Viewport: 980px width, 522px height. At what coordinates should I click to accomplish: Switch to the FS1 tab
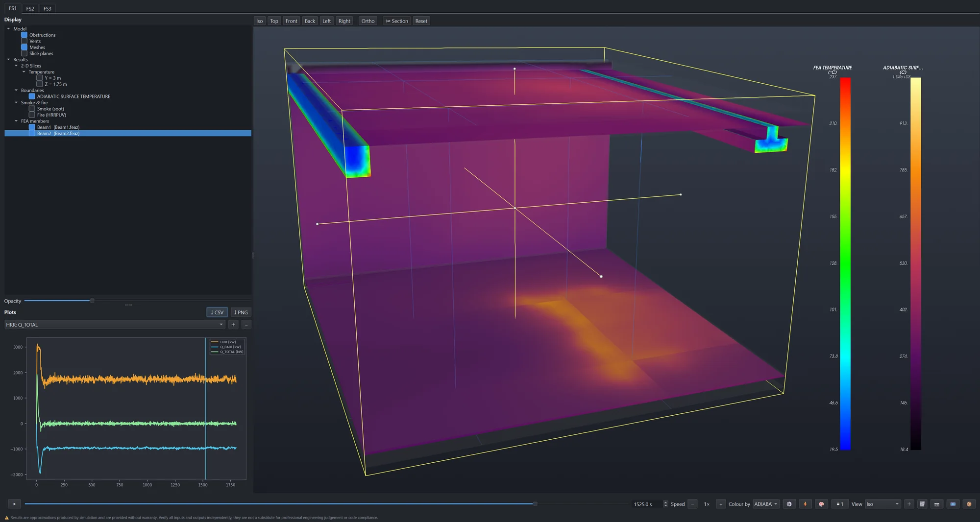13,8
